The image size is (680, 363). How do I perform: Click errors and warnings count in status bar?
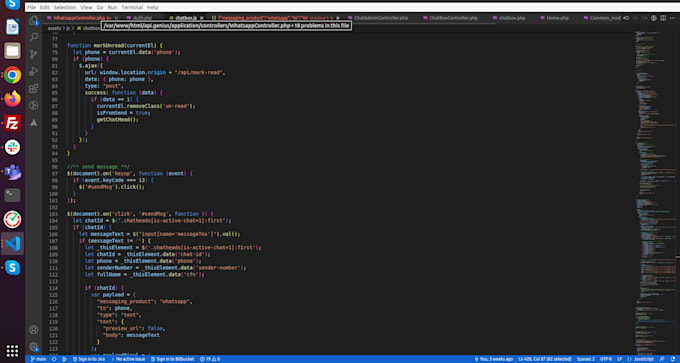pos(210,359)
